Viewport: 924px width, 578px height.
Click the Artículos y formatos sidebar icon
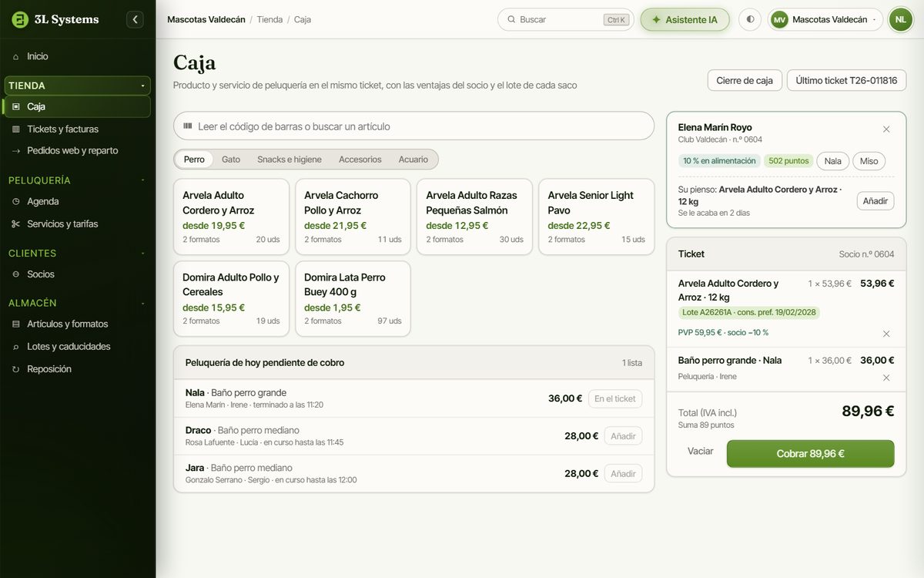16,324
